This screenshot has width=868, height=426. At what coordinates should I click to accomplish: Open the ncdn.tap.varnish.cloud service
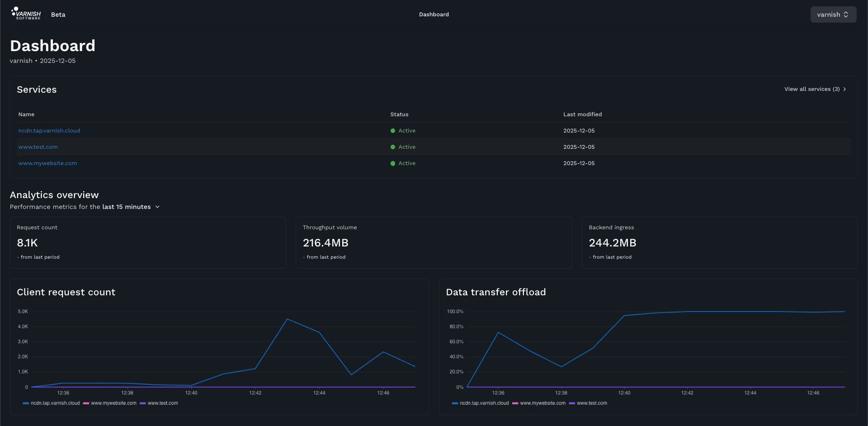49,131
